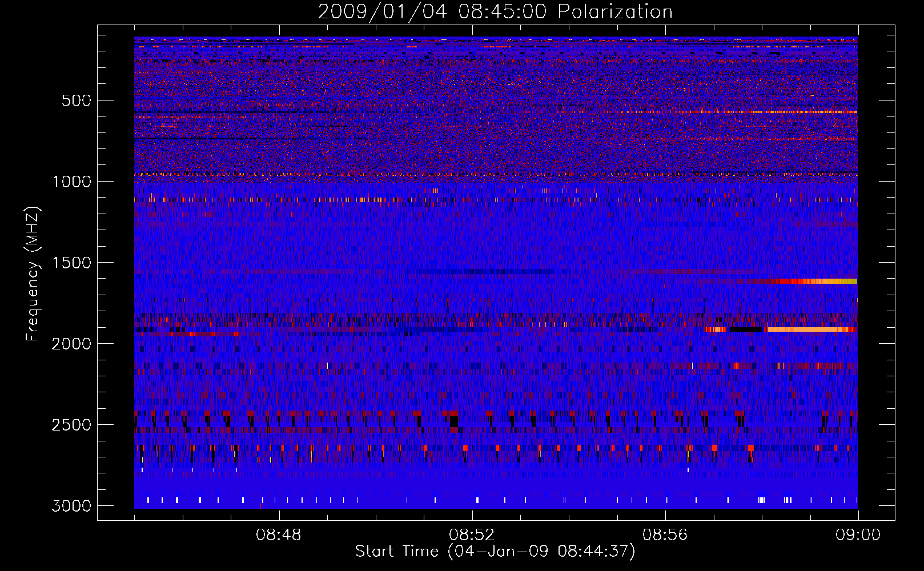Click the 'Frequency (MHZ)' axis label
924x571 pixels.
pyautogui.click(x=33, y=274)
